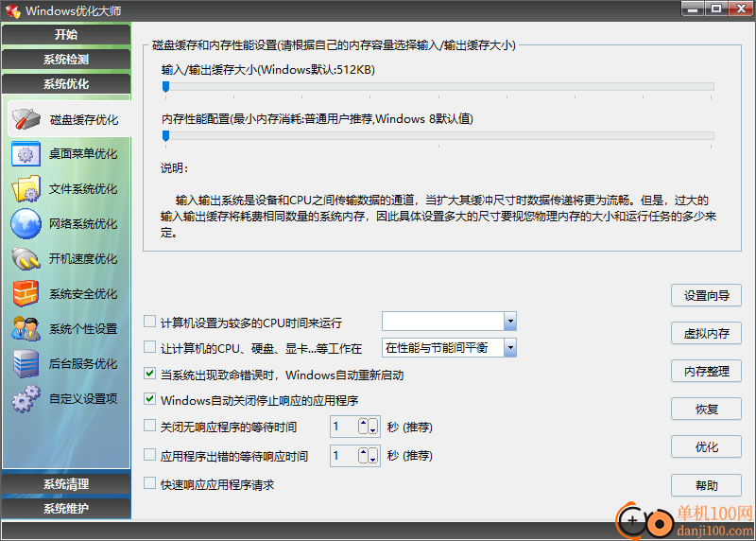Open 文件系统优化 text entry

pos(83,189)
